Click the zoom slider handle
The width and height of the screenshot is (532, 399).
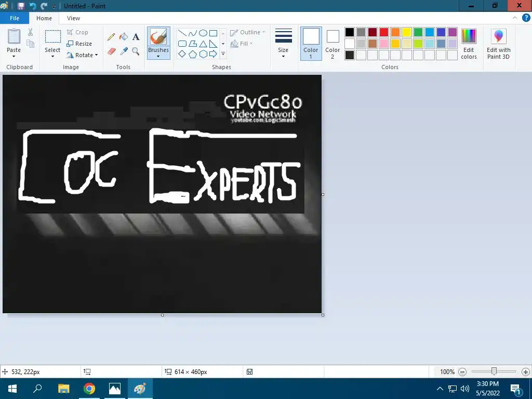point(494,371)
